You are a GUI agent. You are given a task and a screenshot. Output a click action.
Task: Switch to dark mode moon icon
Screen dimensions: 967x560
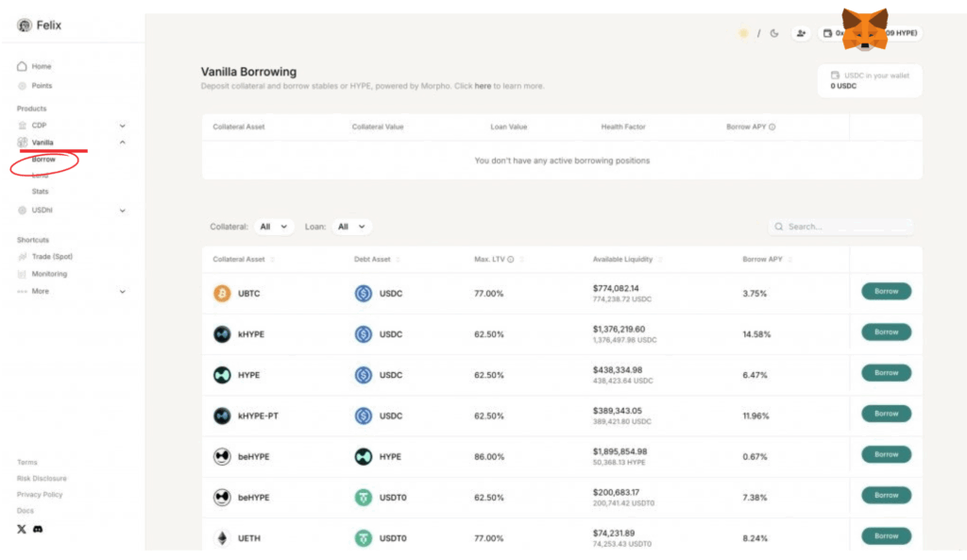click(774, 33)
